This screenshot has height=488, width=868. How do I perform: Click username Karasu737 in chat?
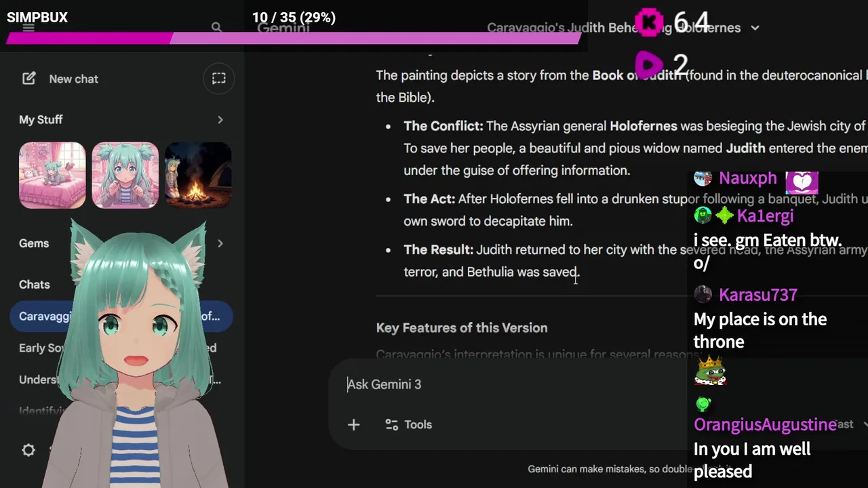[x=757, y=295]
